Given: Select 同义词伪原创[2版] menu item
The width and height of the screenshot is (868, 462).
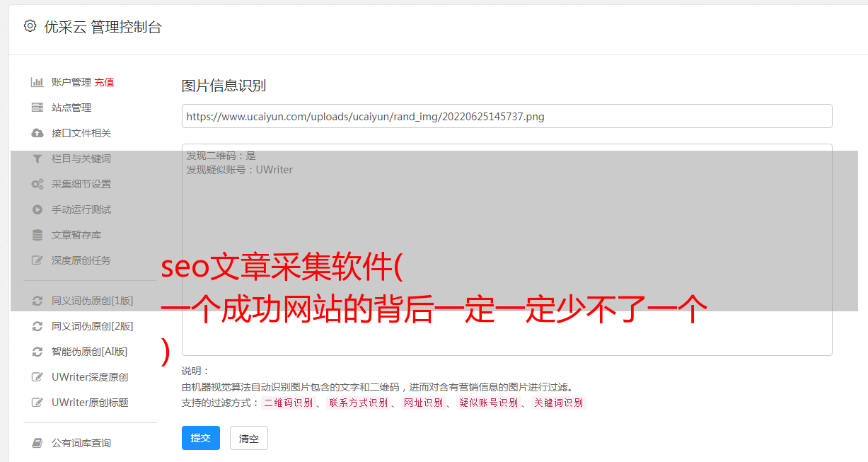Looking at the screenshot, I should pyautogui.click(x=92, y=326).
